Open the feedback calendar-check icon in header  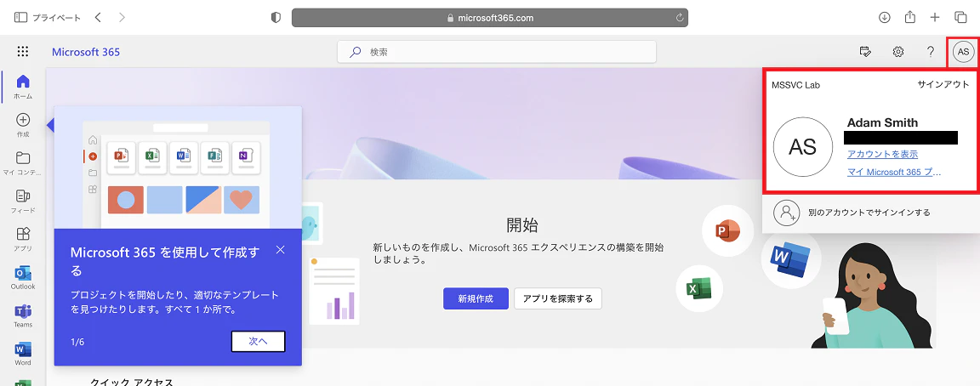click(866, 52)
